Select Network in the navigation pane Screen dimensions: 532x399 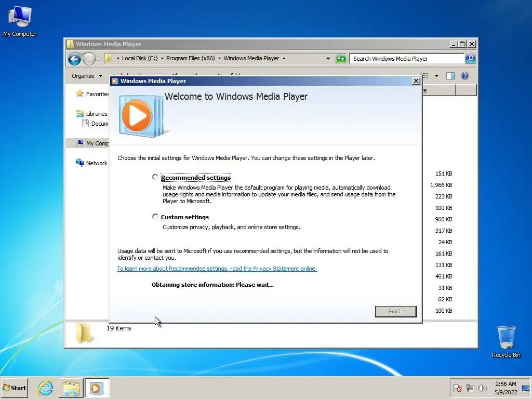(91, 163)
